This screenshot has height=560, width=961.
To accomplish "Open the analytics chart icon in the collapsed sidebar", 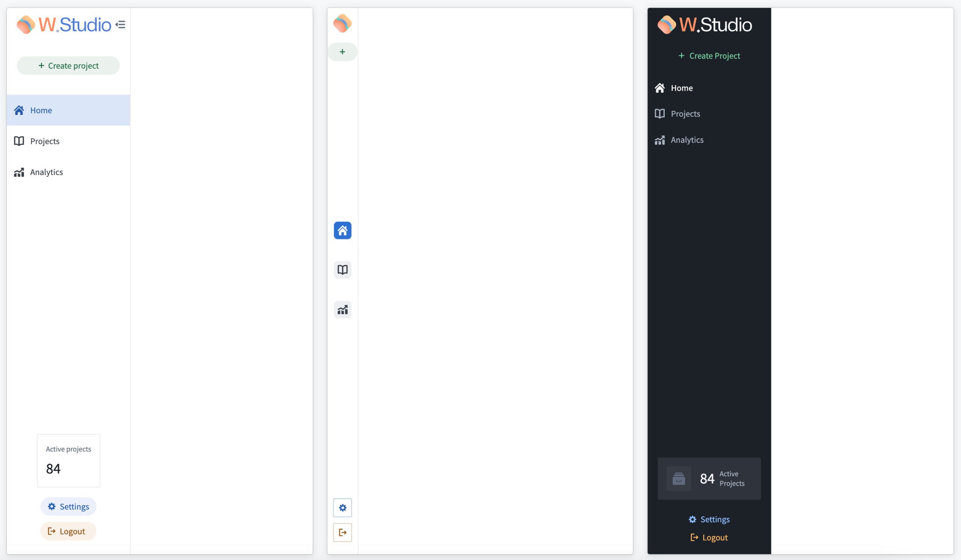I will tap(343, 309).
